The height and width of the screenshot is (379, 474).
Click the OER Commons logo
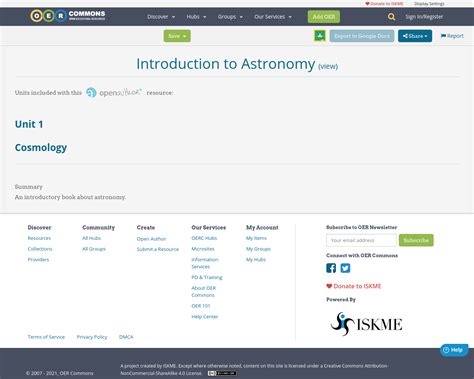pyautogui.click(x=68, y=15)
